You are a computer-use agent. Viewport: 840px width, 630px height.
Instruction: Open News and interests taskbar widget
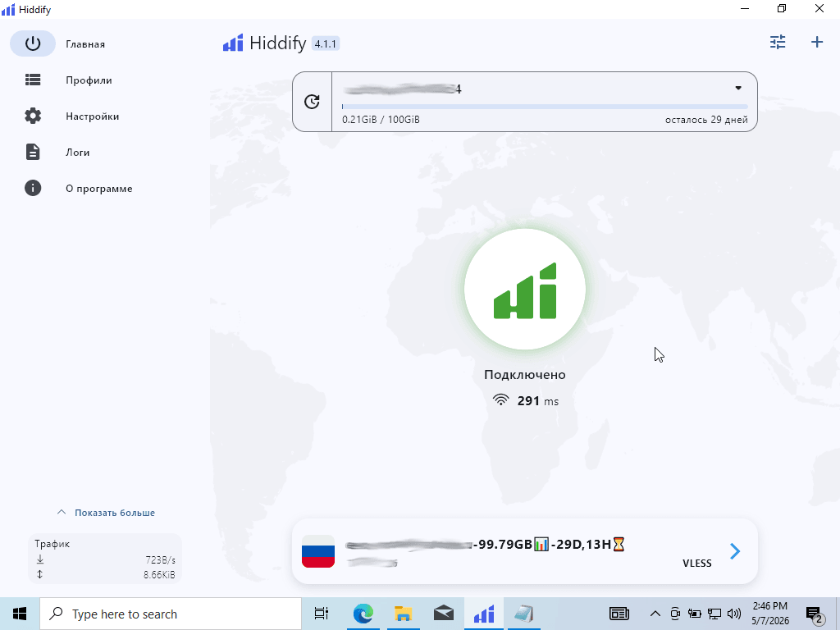(x=619, y=614)
